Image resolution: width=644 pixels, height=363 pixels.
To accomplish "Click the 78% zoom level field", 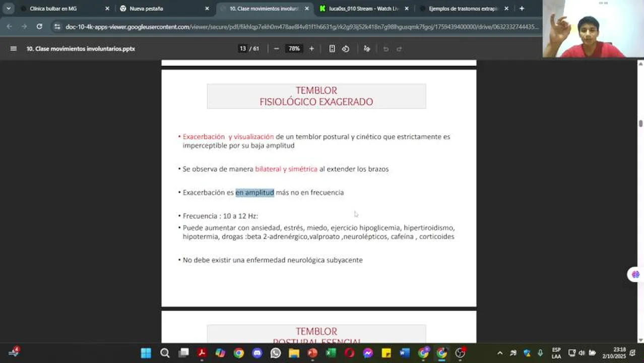I will coord(294,49).
